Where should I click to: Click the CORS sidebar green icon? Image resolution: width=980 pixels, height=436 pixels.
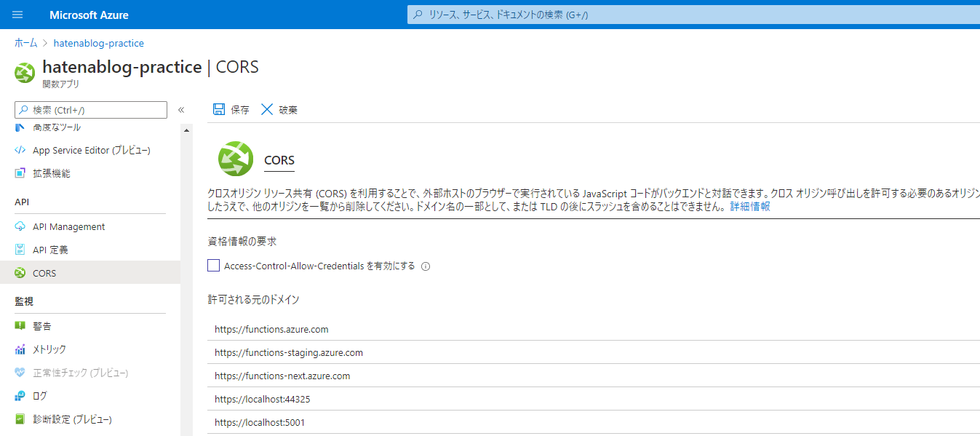pos(20,273)
